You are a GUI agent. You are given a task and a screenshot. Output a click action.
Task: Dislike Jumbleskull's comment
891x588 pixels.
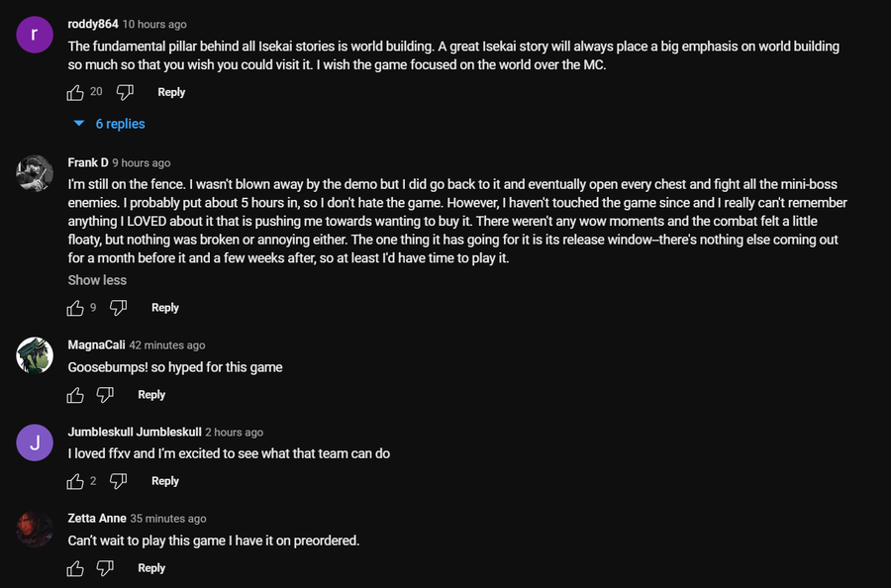coord(118,481)
